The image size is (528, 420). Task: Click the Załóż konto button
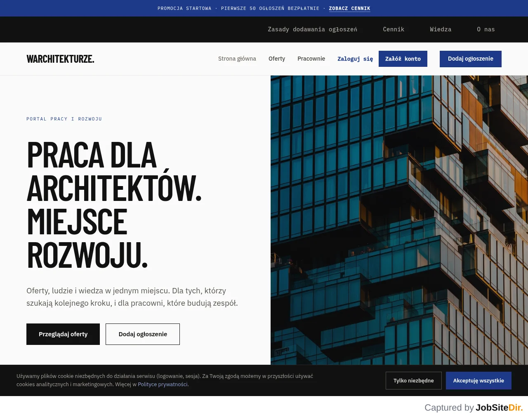pyautogui.click(x=403, y=59)
